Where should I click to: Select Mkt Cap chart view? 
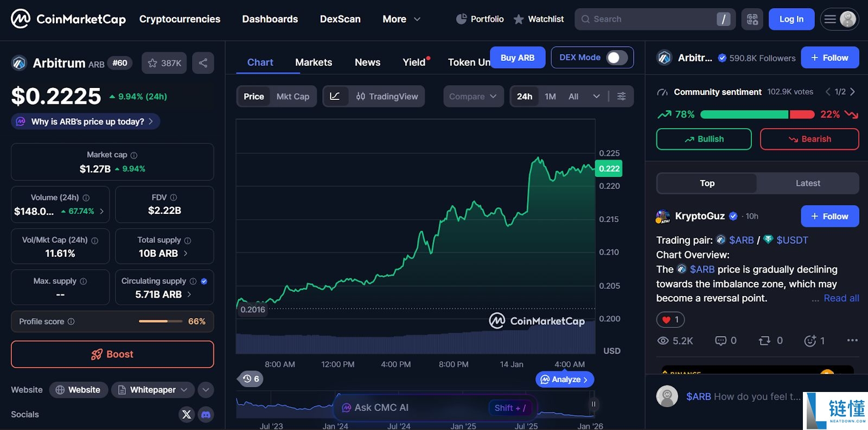[x=293, y=96]
